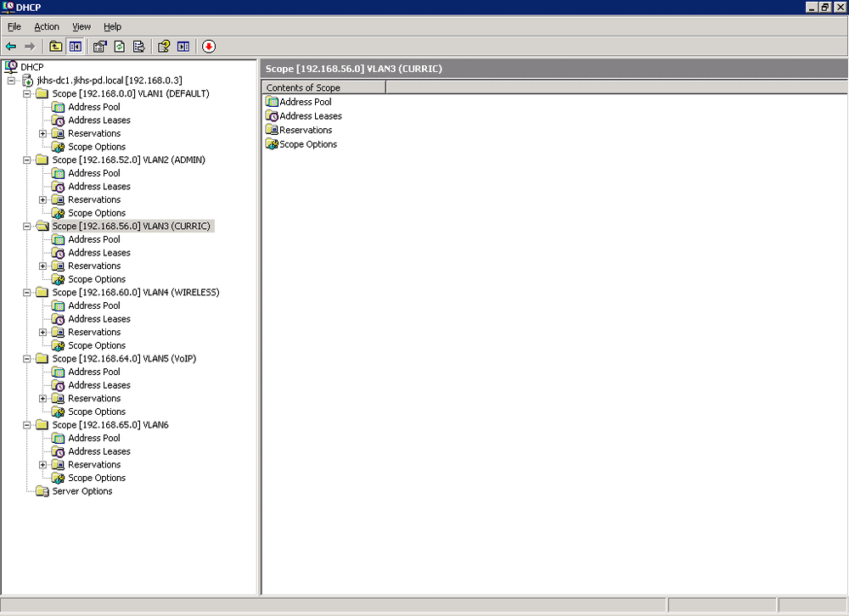
Task: Click the Back arrow toolbar button
Action: coord(11,47)
